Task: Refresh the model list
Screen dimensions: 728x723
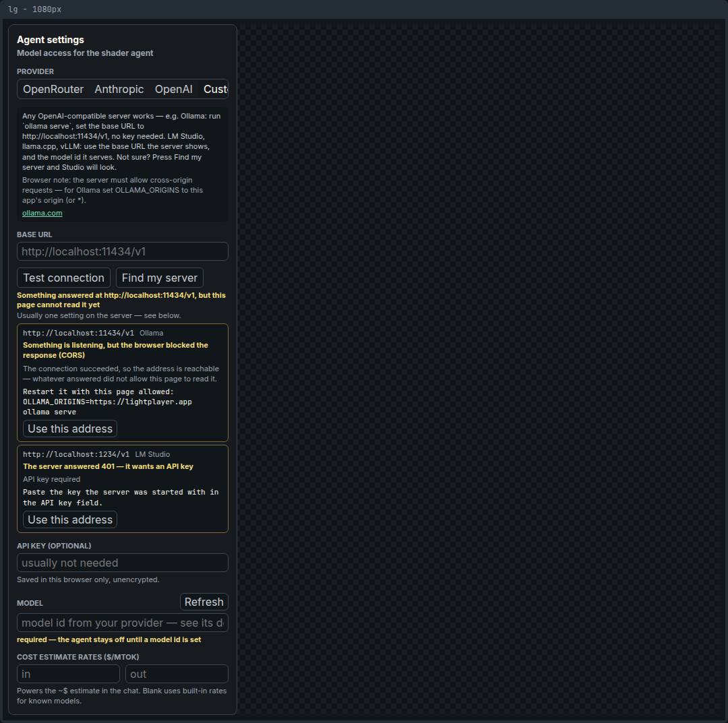Action: click(204, 602)
